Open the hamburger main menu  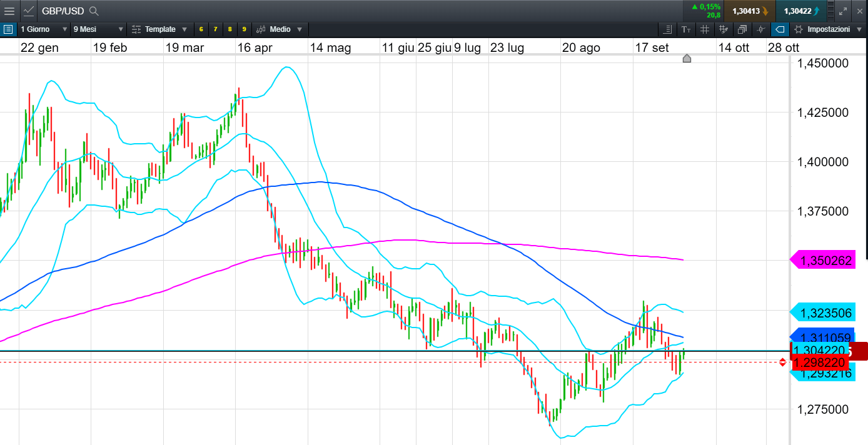point(9,11)
